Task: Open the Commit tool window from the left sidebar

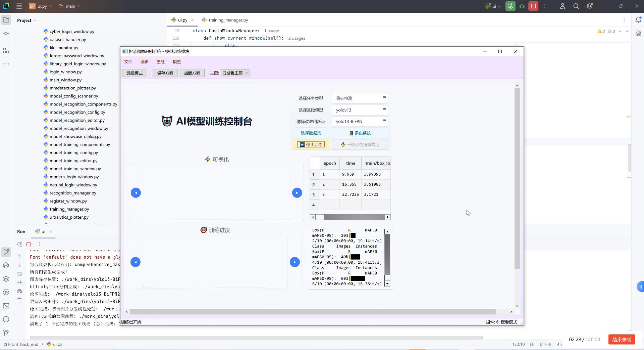Action: (x=6, y=33)
